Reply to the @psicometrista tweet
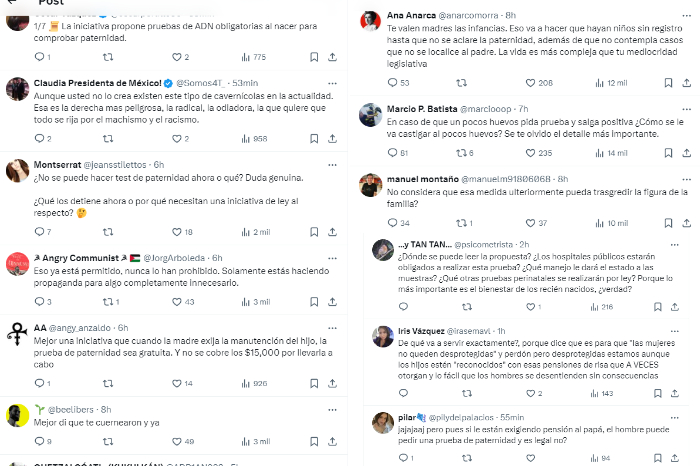 [x=391, y=306]
